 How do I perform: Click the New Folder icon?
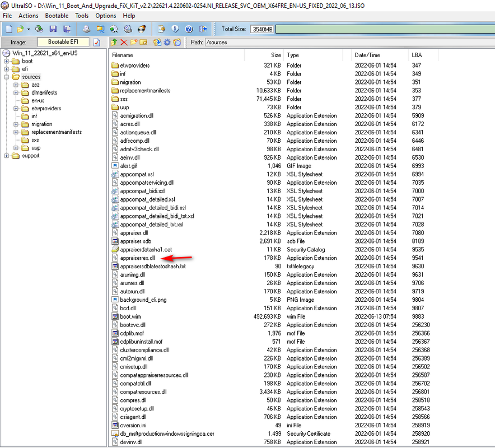pyautogui.click(x=134, y=43)
